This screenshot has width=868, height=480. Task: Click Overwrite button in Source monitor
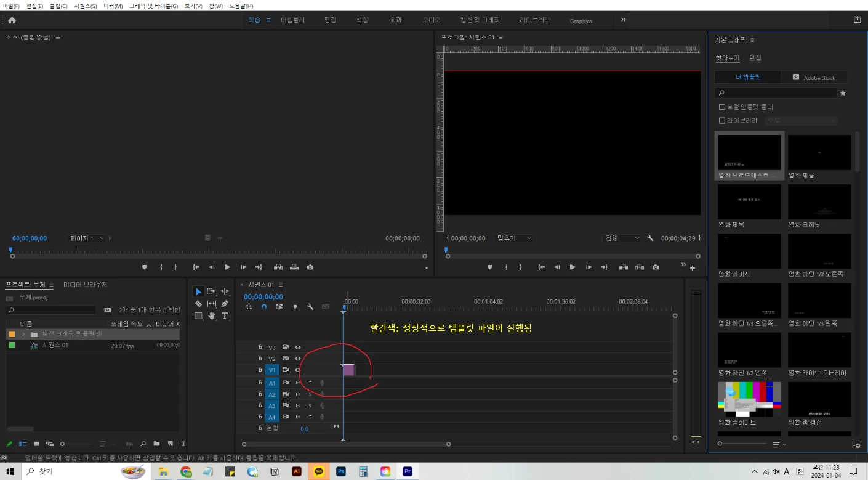[x=294, y=267]
